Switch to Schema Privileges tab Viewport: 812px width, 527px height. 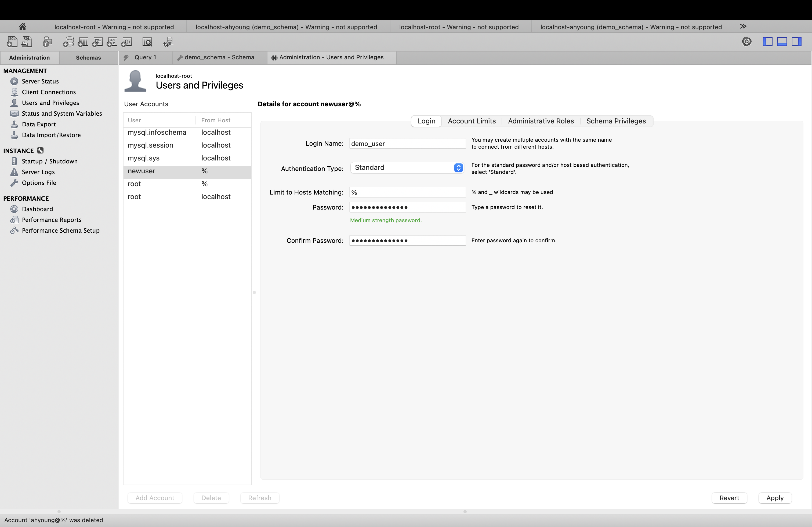pos(616,121)
